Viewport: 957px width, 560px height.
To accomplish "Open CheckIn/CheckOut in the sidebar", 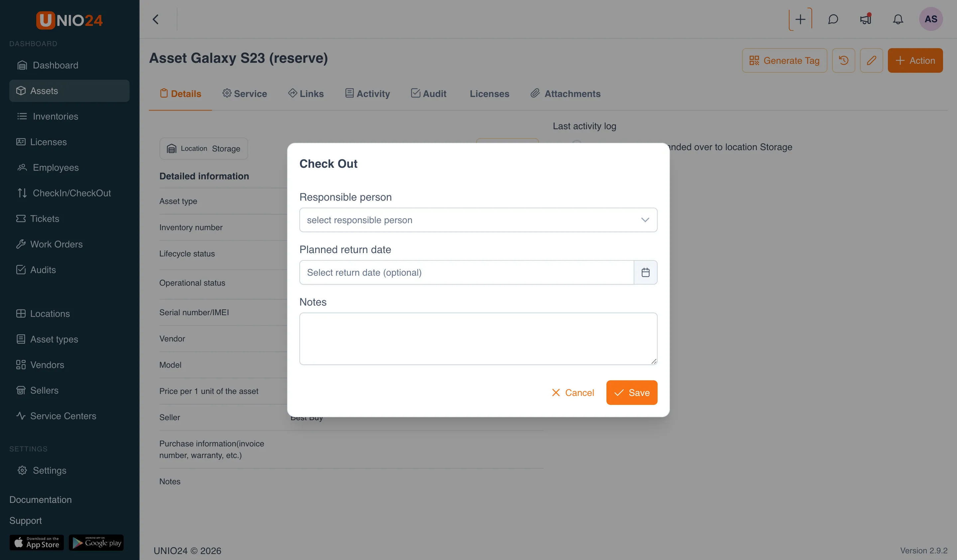I will (x=69, y=193).
